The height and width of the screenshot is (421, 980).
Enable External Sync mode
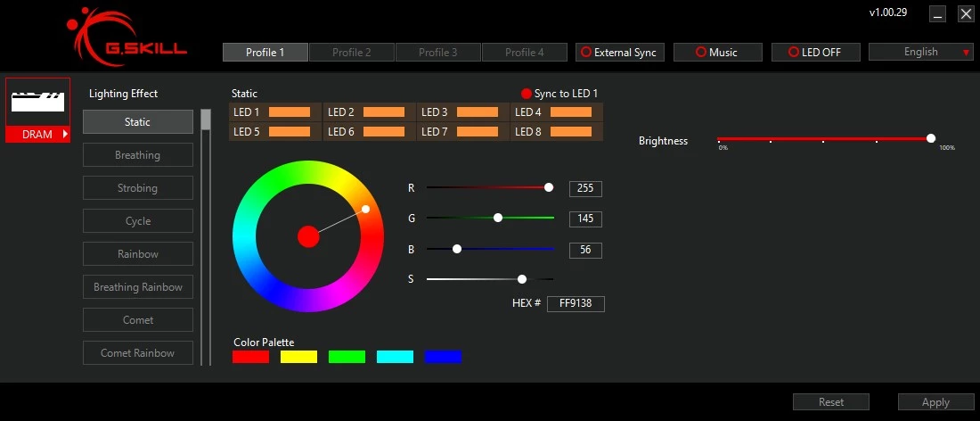(x=619, y=53)
